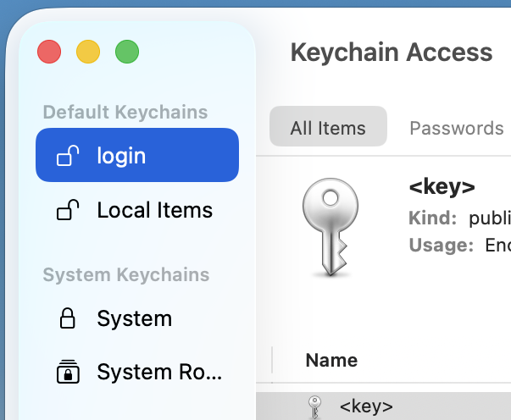Close the window with red button
The width and height of the screenshot is (511, 420).
pyautogui.click(x=49, y=52)
